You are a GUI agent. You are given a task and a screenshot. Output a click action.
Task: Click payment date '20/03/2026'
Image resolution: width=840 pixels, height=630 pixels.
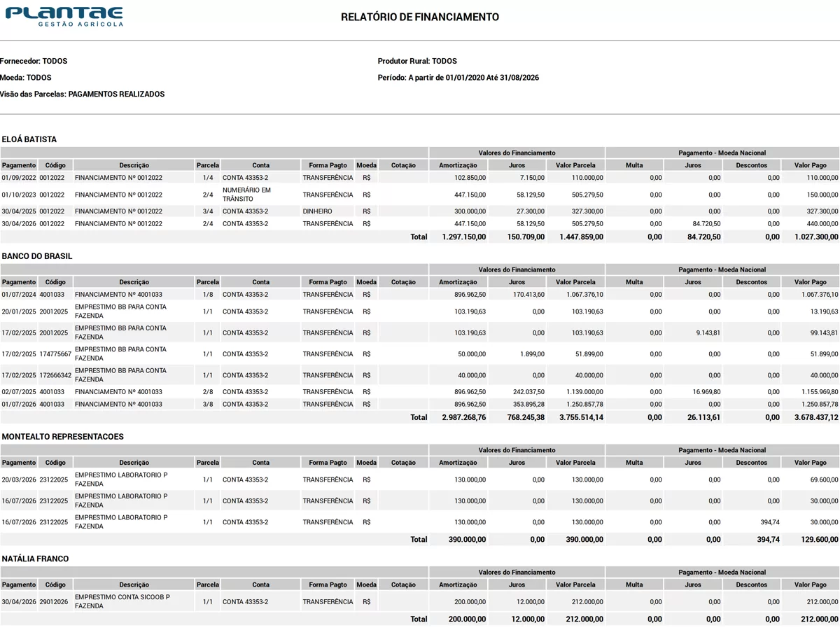[x=19, y=479]
